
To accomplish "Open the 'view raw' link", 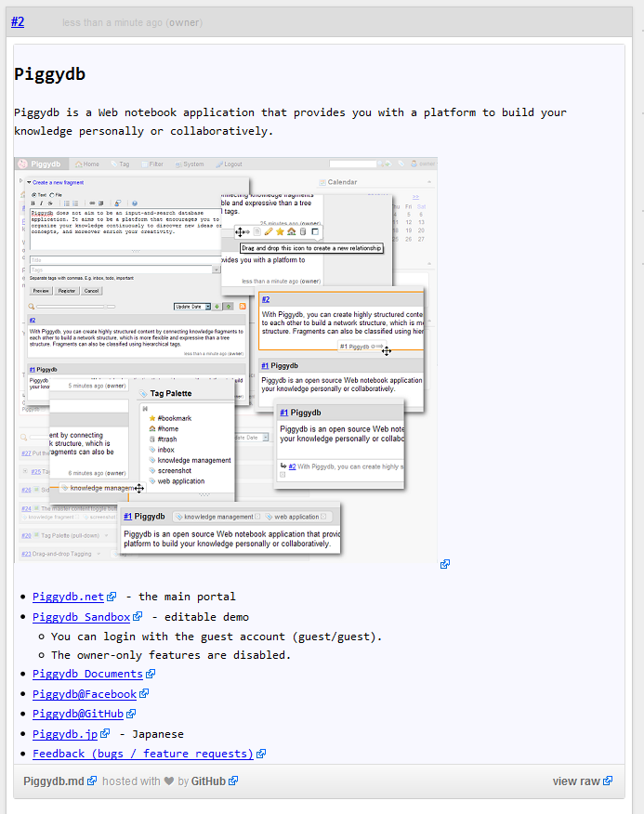I will [x=576, y=781].
